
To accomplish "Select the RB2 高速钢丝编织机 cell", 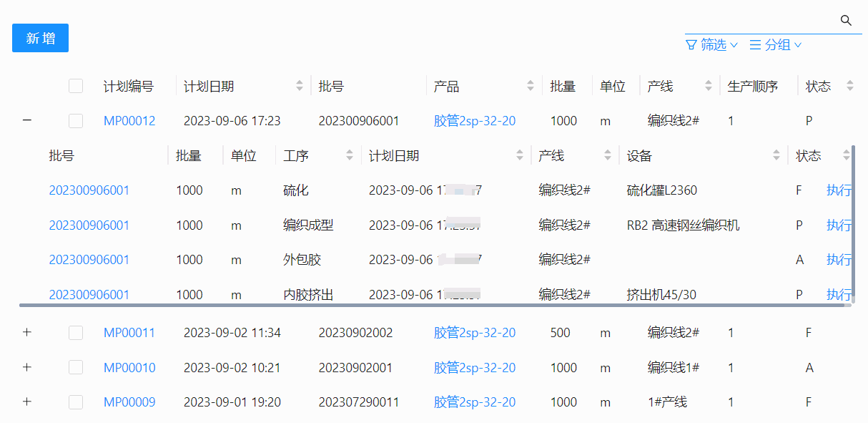I will click(x=684, y=225).
